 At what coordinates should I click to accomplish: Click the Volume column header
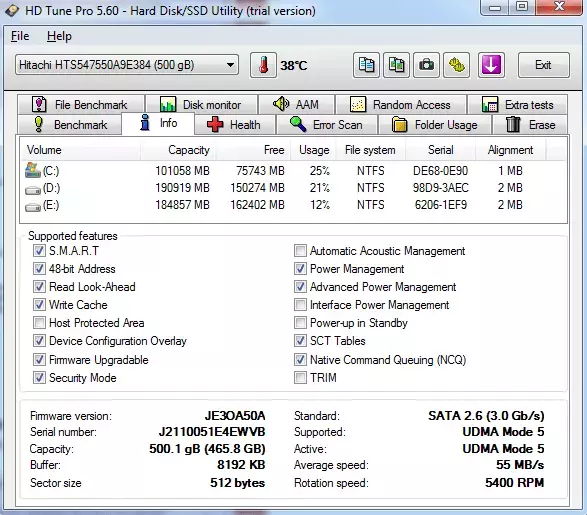(80, 150)
